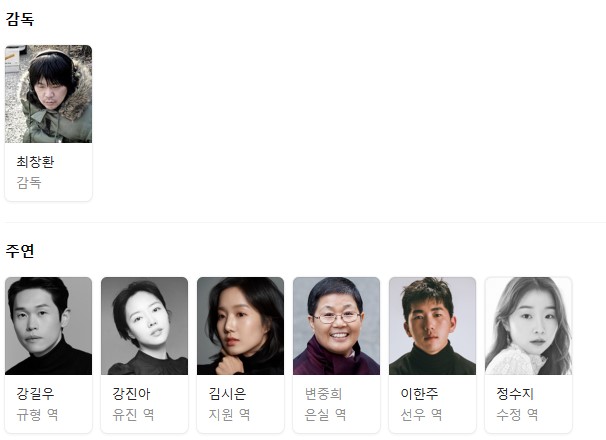Click actor name 변중희
606x440 pixels.
323,394
